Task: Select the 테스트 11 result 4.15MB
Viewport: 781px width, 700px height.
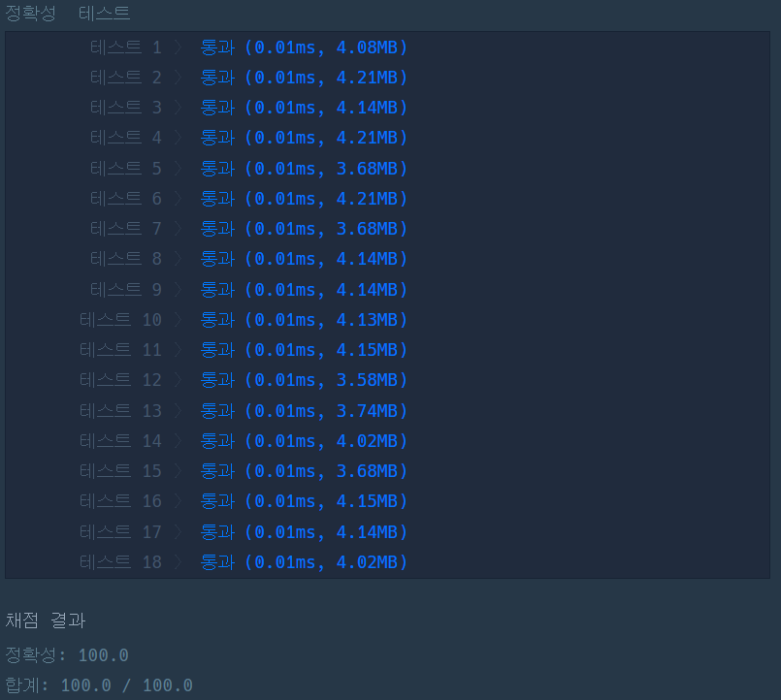Action: pos(367,350)
